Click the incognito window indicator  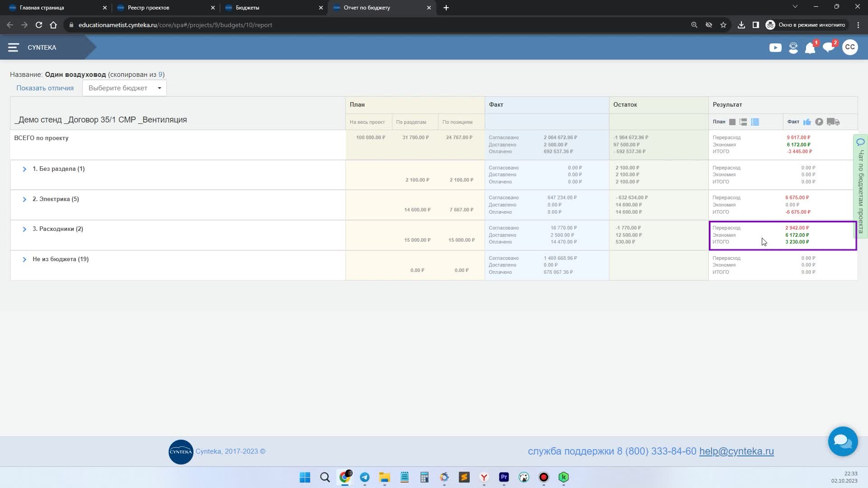pyautogui.click(x=805, y=25)
